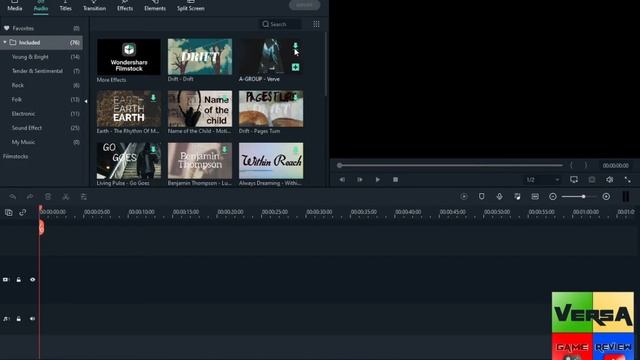Select the scissors split tool
Image resolution: width=640 pixels, height=360 pixels.
point(66,197)
